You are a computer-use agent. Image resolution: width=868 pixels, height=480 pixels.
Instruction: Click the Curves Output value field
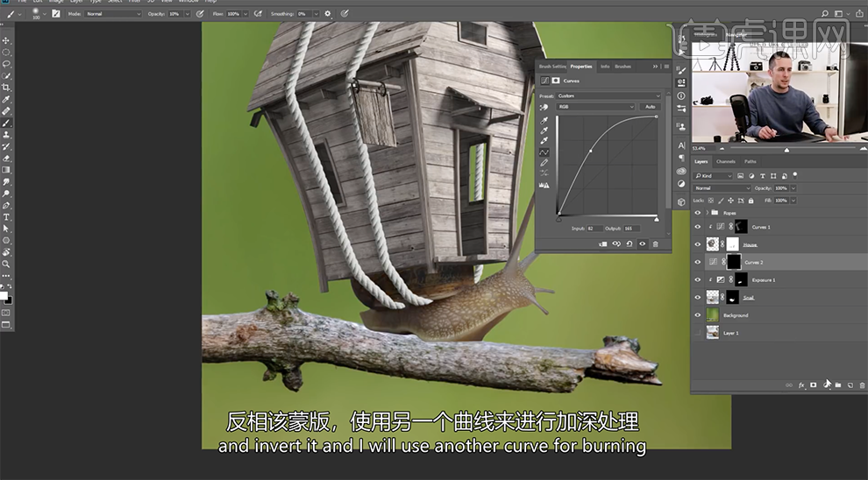click(631, 229)
